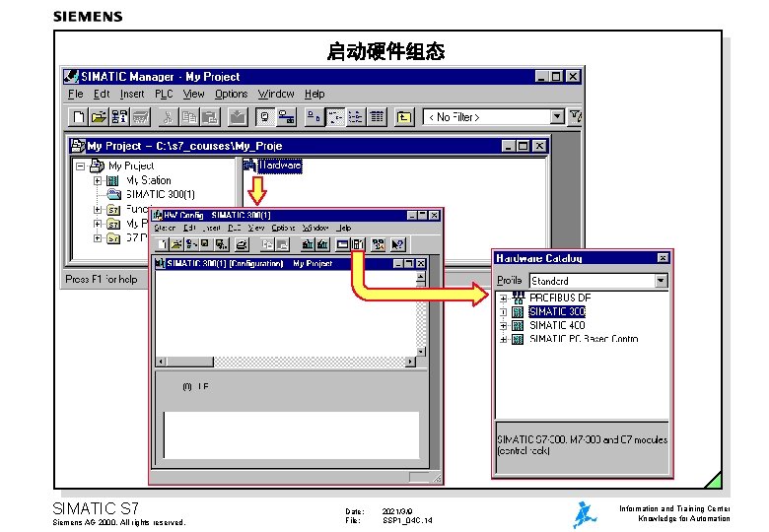Expand the SIMATIC 300 catalog node
The height and width of the screenshot is (532, 769).
point(503,312)
